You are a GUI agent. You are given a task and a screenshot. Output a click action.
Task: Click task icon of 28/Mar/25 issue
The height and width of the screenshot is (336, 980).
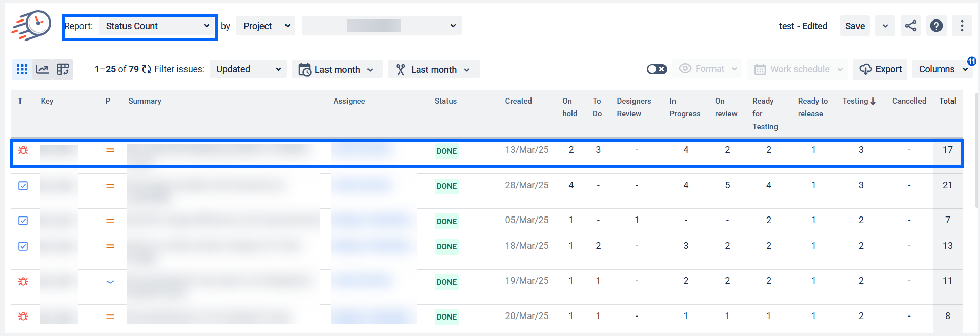[23, 186]
